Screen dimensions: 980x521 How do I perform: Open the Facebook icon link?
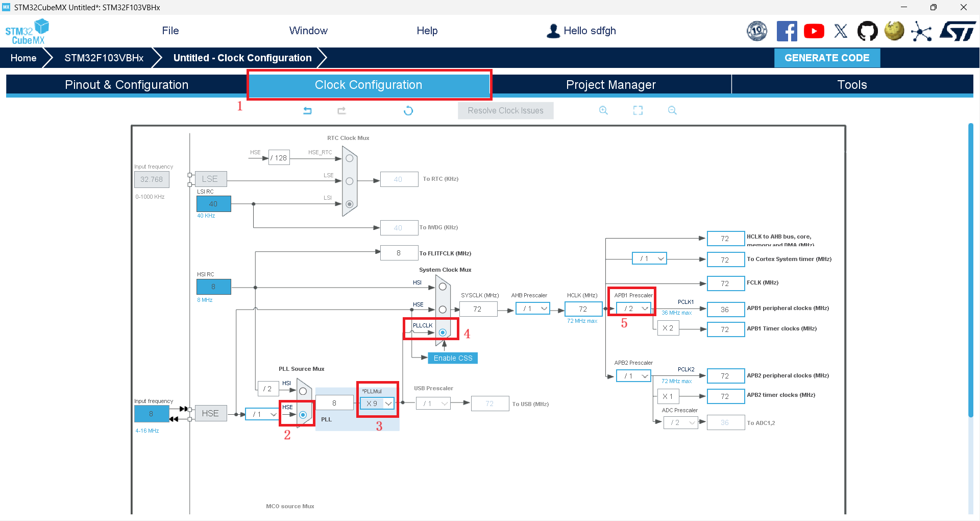787,31
